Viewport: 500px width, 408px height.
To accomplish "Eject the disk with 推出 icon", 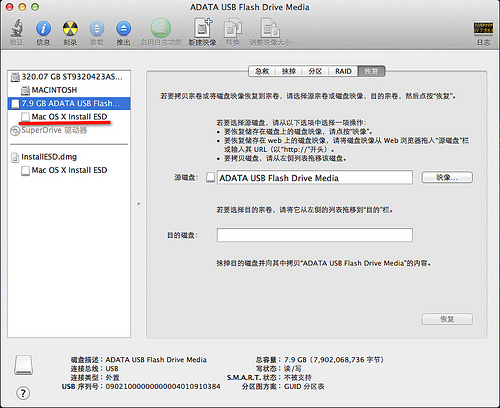I will tap(123, 29).
